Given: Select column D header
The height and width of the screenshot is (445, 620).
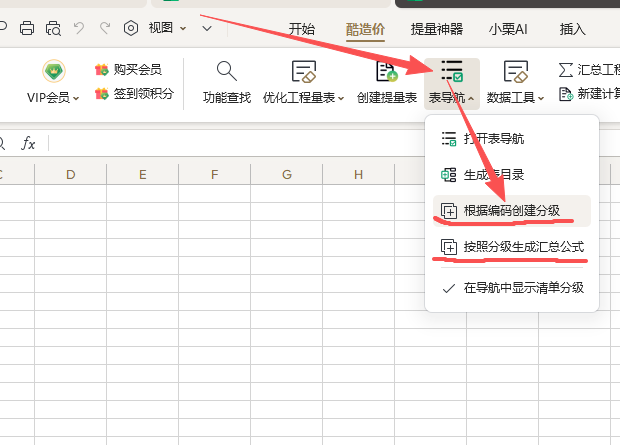Looking at the screenshot, I should point(71,175).
